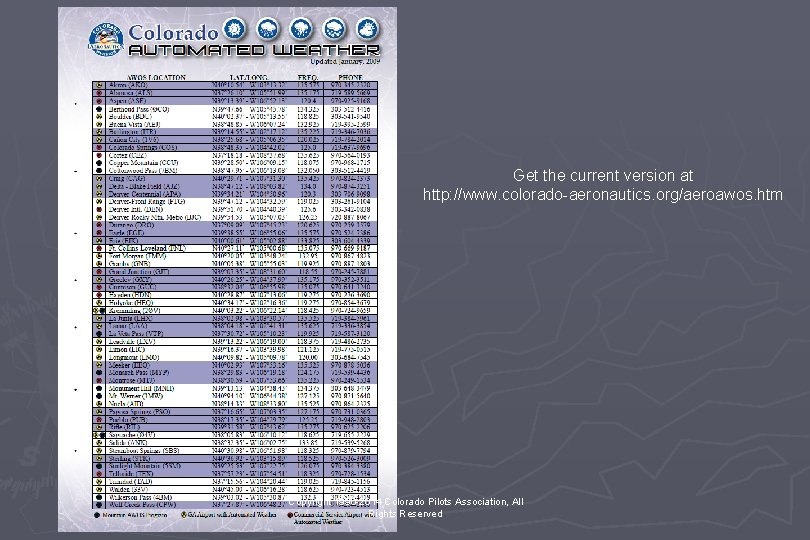Select the Berthoud Pass location name
This screenshot has width=810, height=540.
[139, 109]
